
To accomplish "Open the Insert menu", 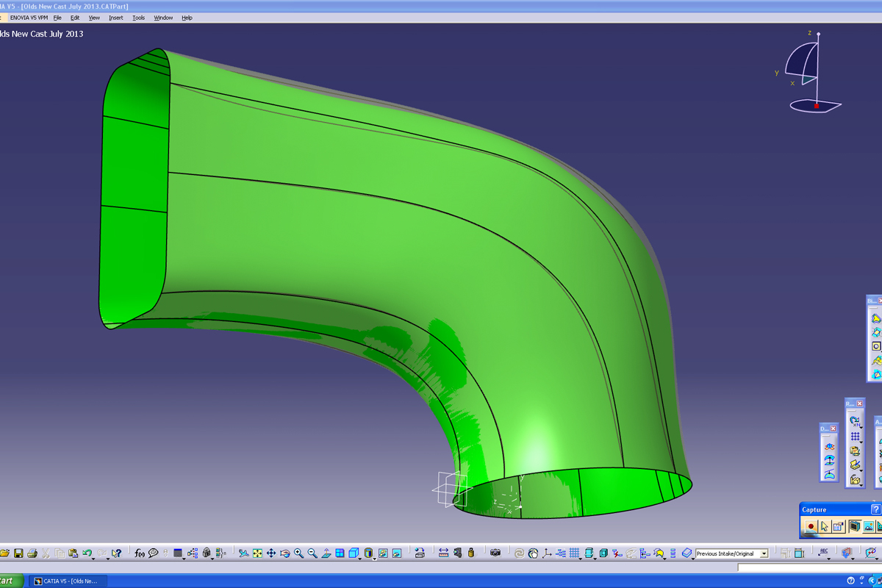I will click(x=116, y=18).
